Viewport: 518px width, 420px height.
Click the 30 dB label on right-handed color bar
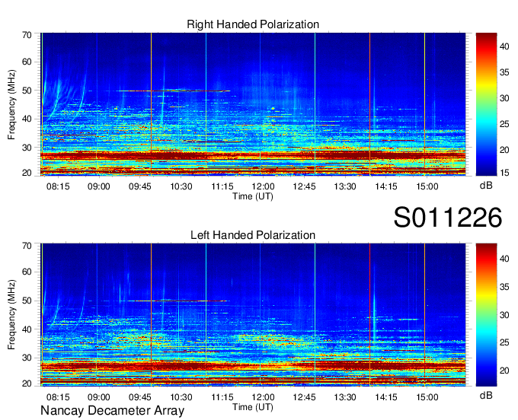coord(504,98)
